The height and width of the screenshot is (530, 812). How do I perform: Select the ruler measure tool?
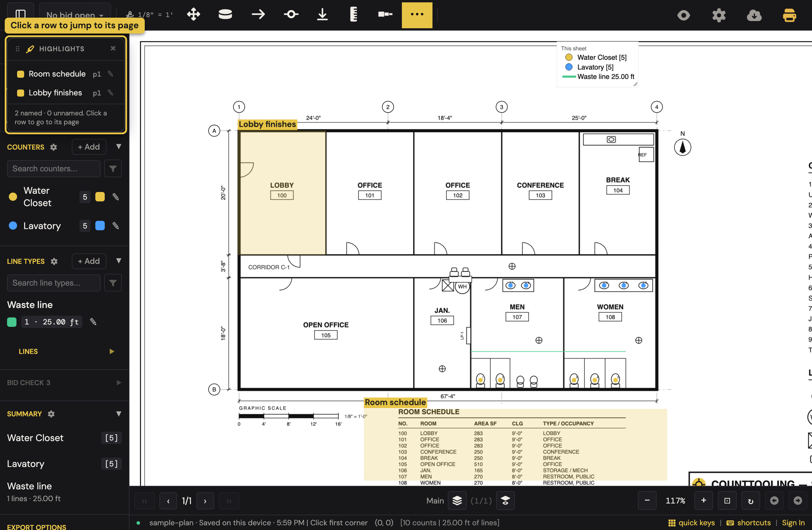coord(354,14)
